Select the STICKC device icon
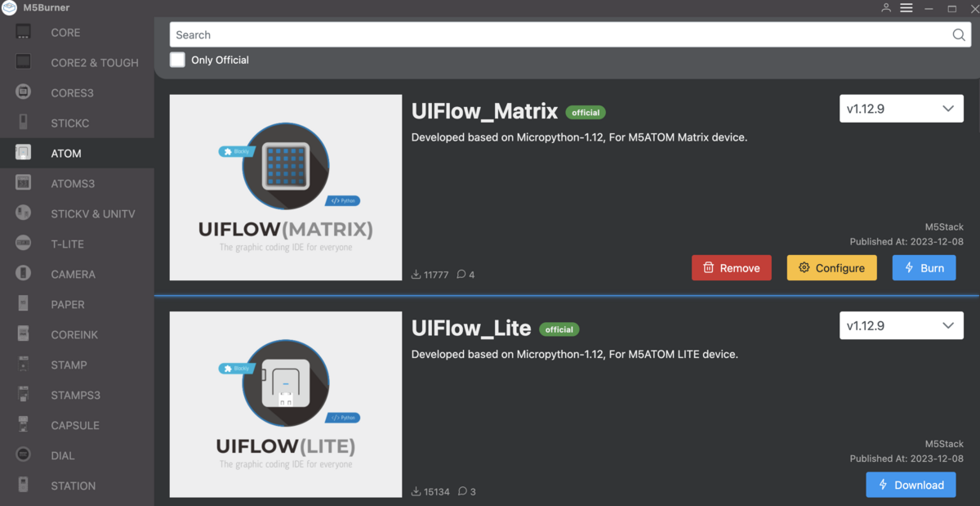The image size is (980, 506). tap(24, 123)
